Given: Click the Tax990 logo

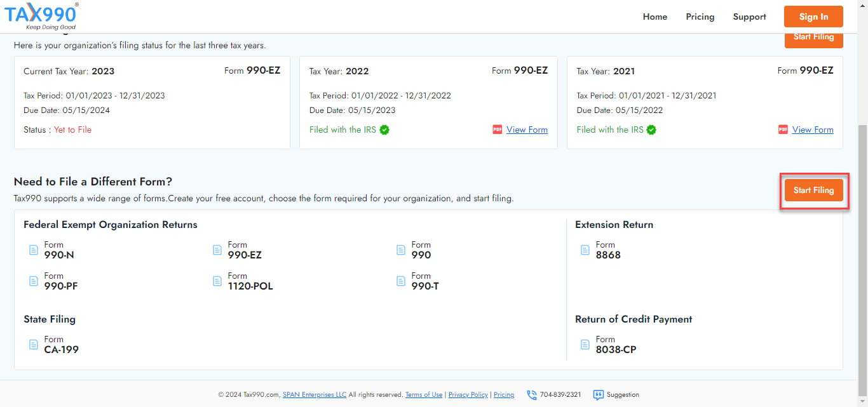Looking at the screenshot, I should [42, 16].
